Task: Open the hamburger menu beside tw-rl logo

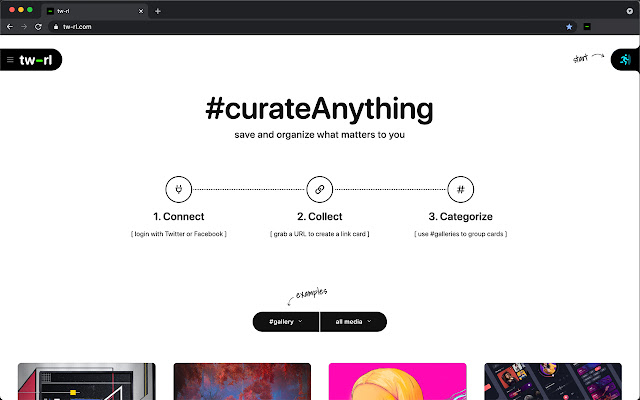Action: point(10,60)
